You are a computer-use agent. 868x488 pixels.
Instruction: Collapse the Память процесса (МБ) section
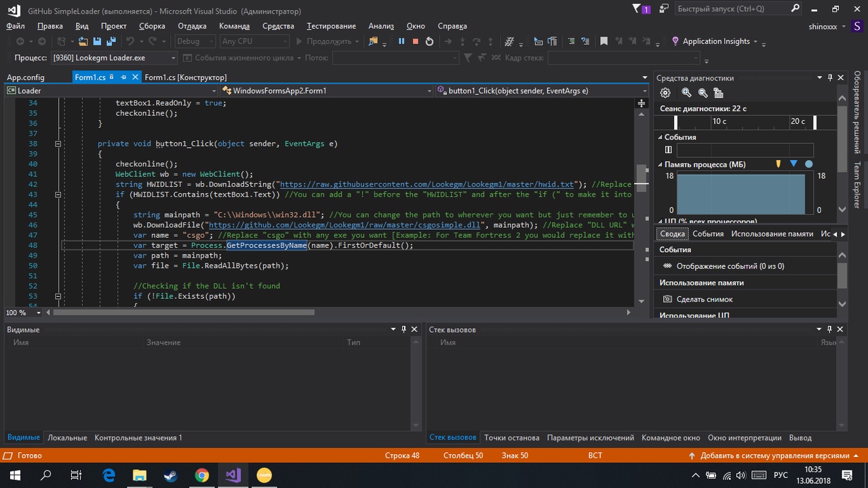(660, 165)
